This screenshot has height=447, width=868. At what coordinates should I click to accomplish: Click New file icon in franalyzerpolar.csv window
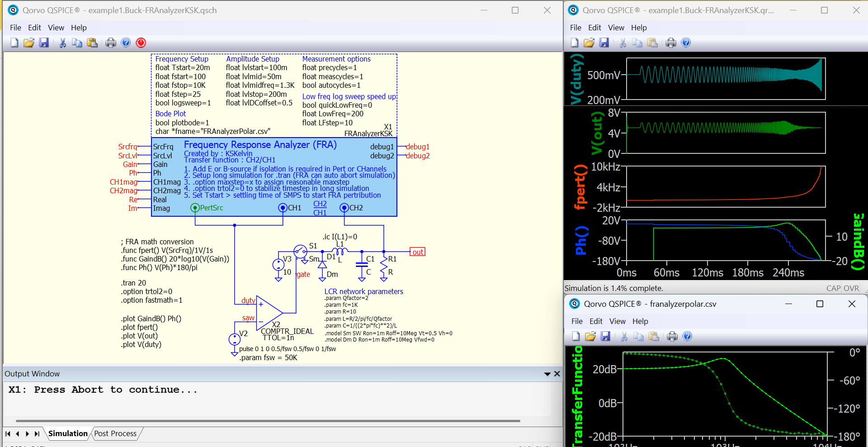576,336
